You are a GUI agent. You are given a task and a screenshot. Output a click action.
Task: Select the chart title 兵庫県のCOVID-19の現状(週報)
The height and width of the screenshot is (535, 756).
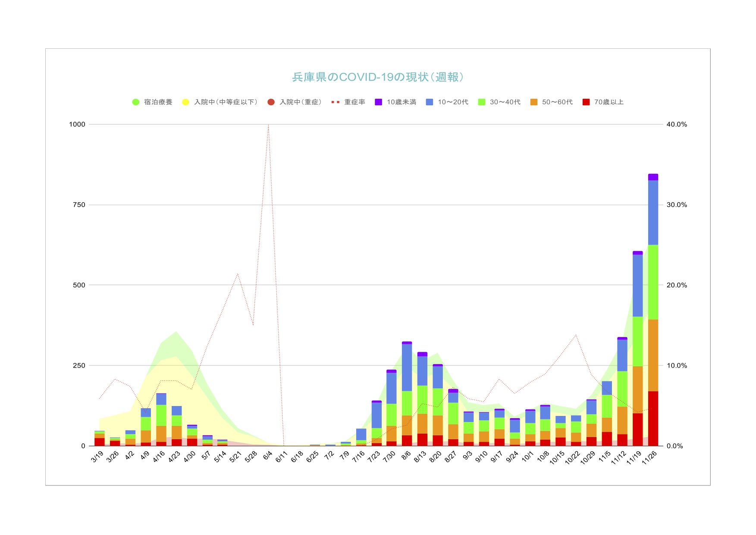point(378,77)
